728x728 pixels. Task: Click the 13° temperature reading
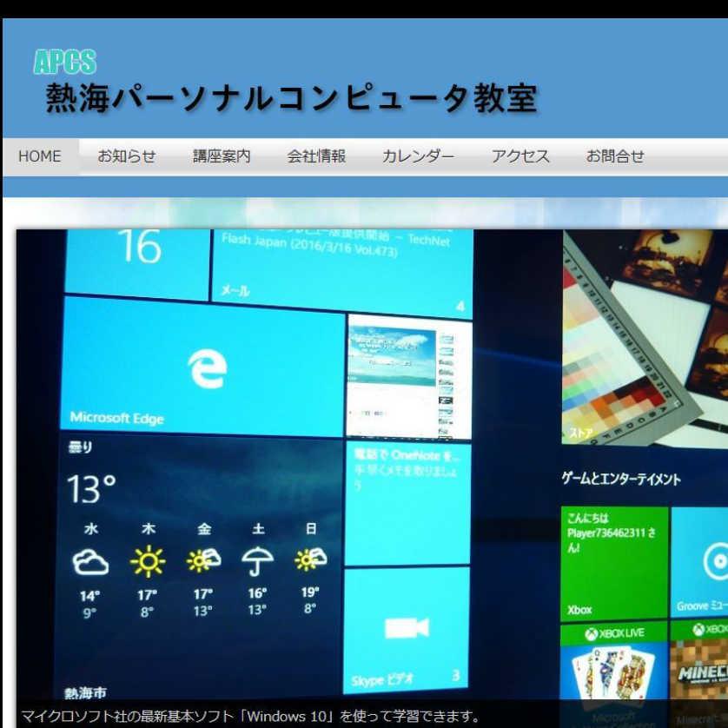click(91, 489)
